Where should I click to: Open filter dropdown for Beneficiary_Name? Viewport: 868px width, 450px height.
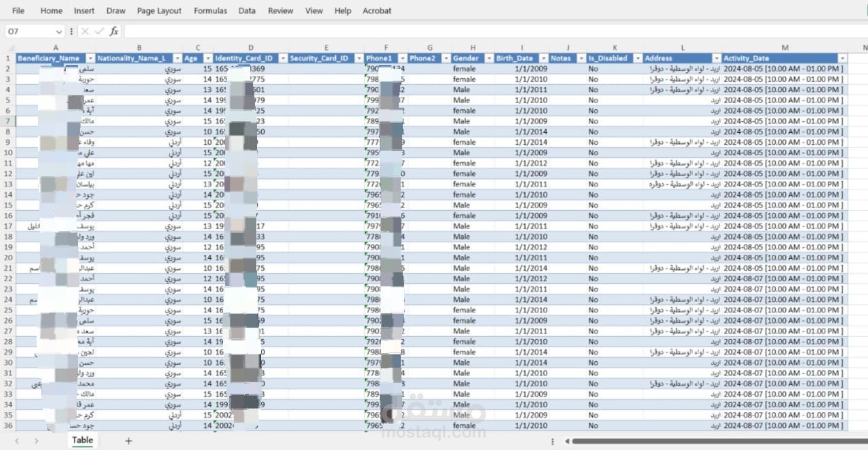90,58
